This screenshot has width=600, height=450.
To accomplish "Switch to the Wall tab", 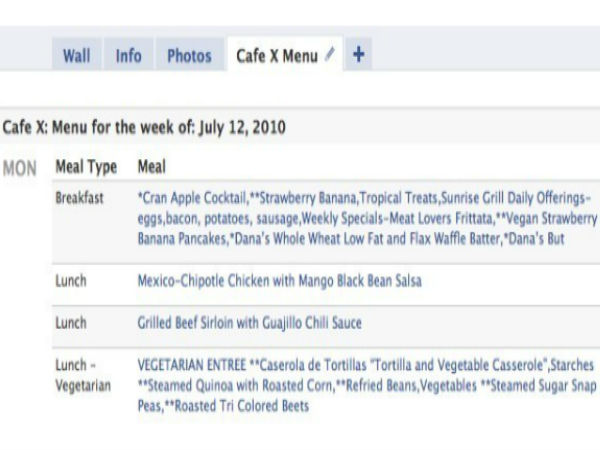I will click(77, 56).
